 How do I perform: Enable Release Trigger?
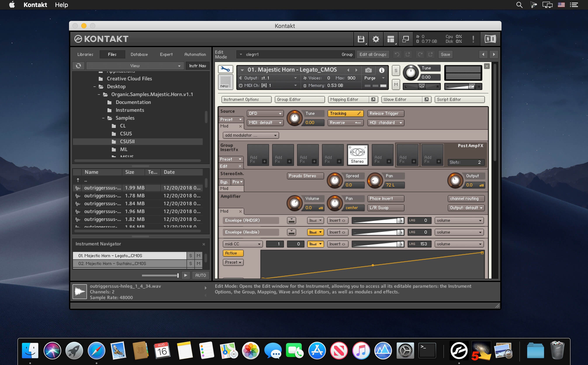[386, 114]
